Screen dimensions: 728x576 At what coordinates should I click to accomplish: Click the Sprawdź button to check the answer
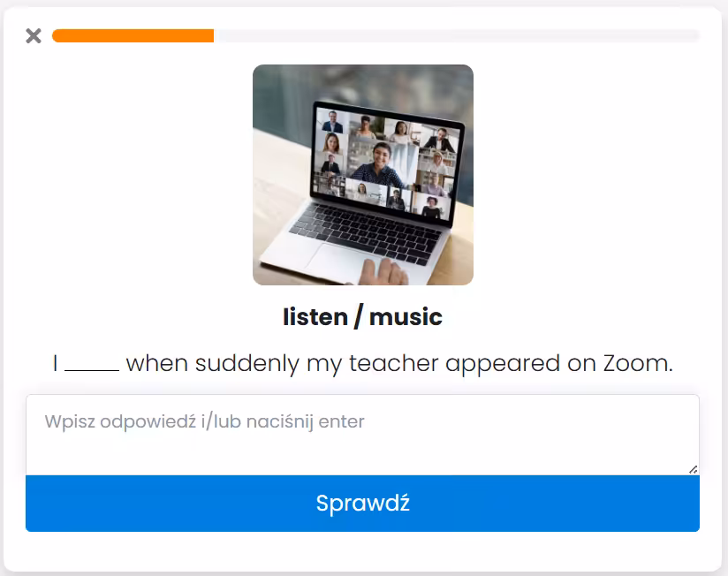362,504
